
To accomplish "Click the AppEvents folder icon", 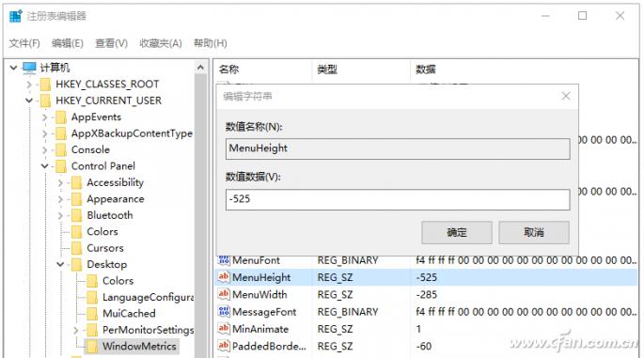I will point(61,117).
